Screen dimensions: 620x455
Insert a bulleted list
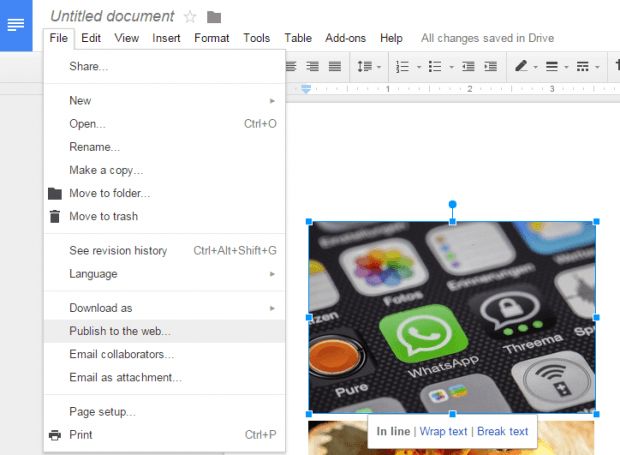[435, 66]
